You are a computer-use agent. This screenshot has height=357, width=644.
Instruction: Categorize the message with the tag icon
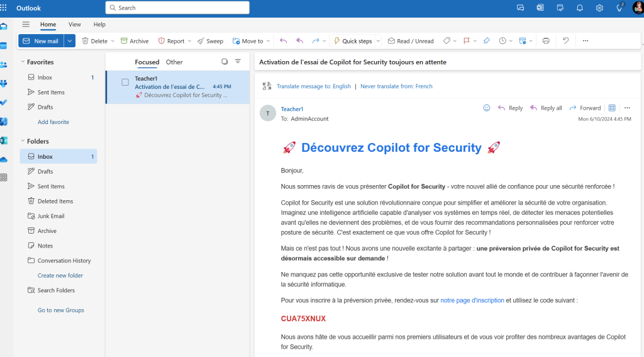(447, 41)
